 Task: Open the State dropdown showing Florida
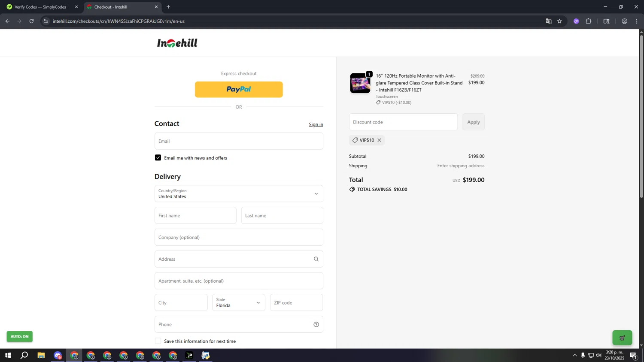pyautogui.click(x=239, y=302)
